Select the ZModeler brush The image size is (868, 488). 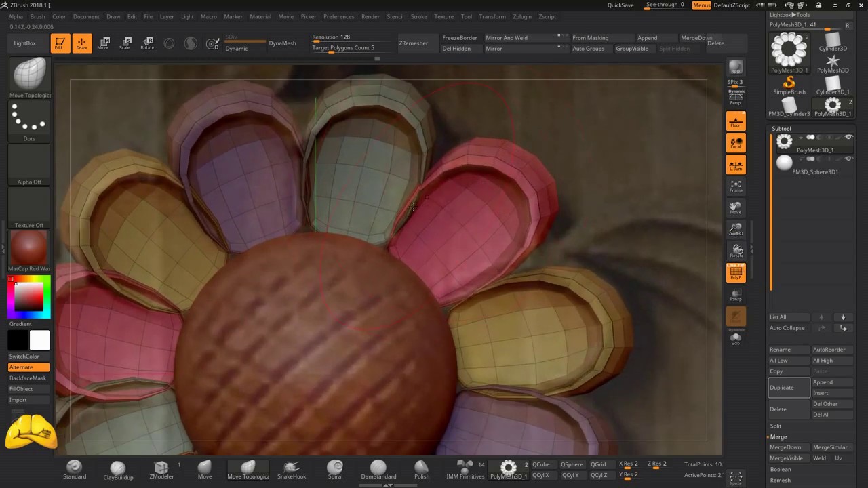pos(161,470)
